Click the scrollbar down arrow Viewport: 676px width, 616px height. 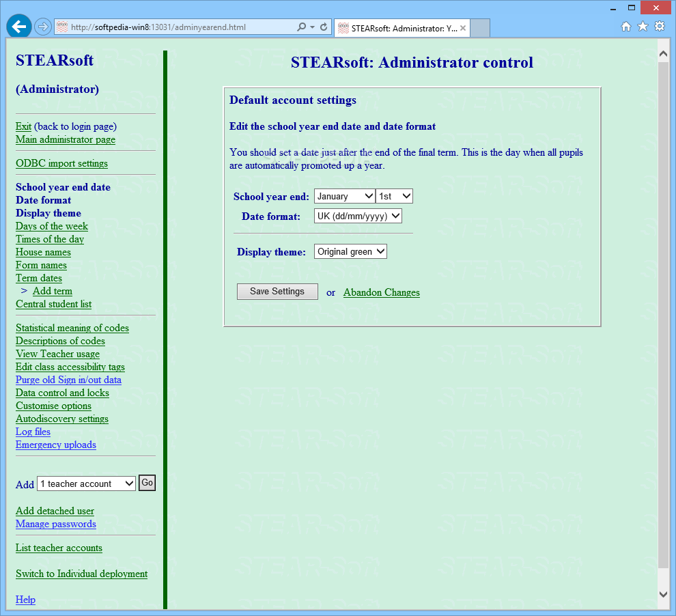[x=664, y=594]
